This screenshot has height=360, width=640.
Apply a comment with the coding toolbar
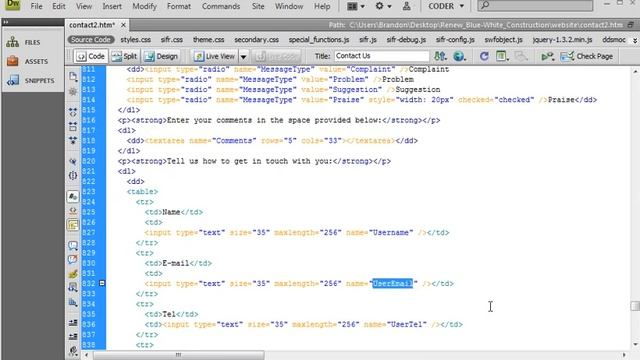point(73,245)
